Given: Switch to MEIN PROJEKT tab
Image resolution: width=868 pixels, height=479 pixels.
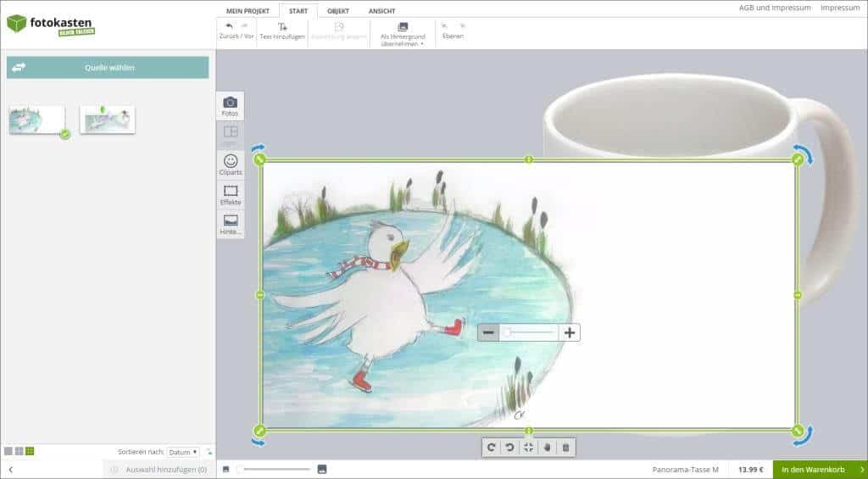Looking at the screenshot, I should point(248,11).
